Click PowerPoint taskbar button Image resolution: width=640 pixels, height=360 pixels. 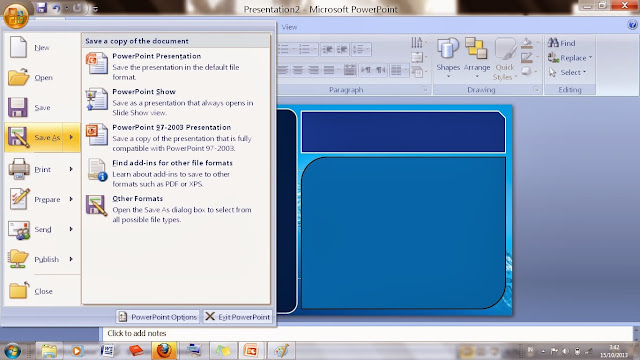251,351
